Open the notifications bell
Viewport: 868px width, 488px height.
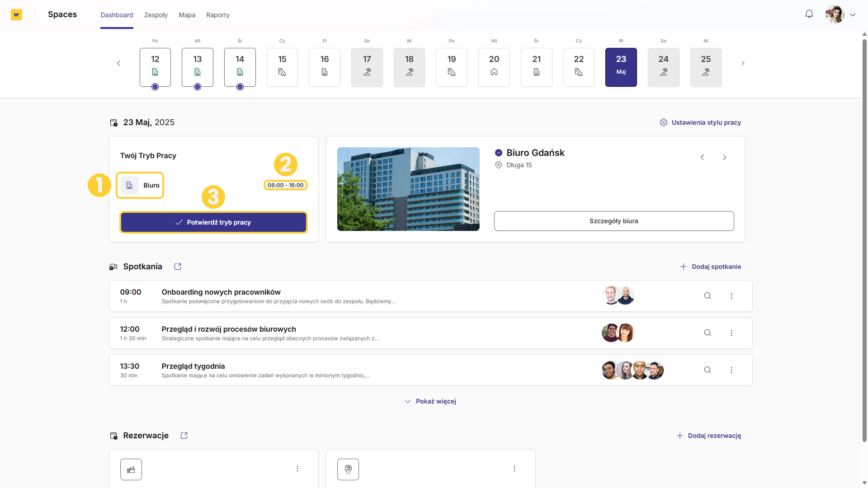[809, 14]
